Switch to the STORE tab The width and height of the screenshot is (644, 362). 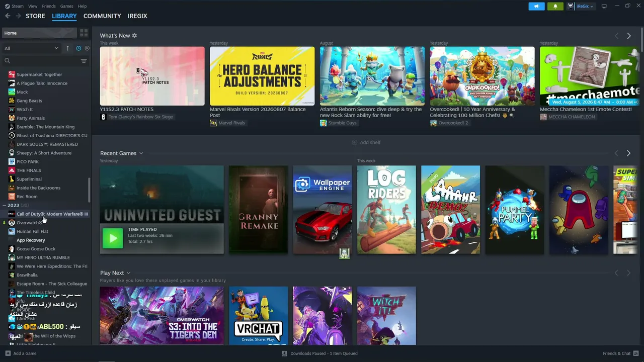tap(35, 16)
